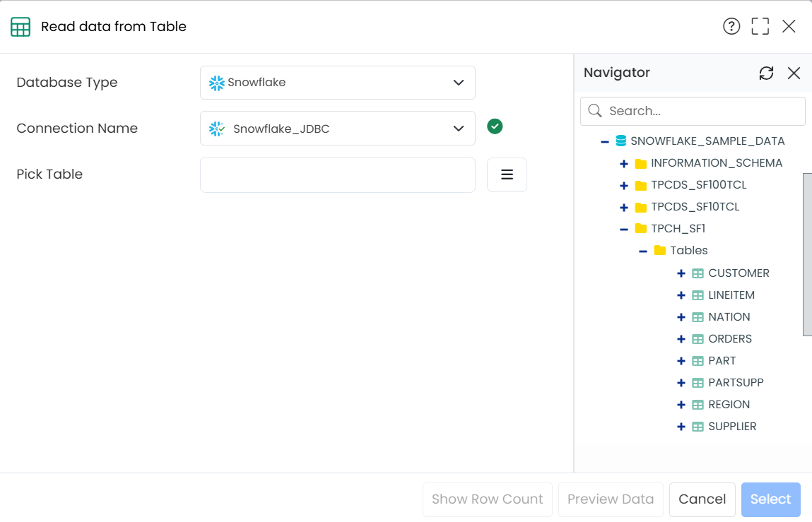Select INFORMATION_SCHEMA label

716,162
